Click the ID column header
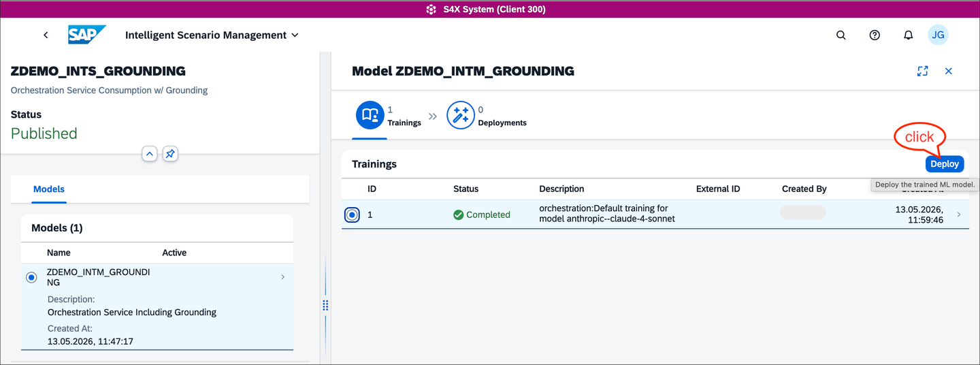 click(x=372, y=189)
